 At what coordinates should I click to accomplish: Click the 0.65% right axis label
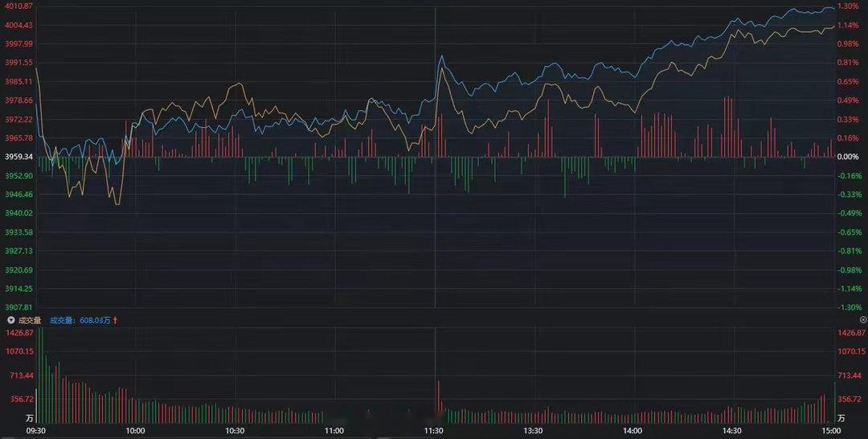(x=848, y=81)
